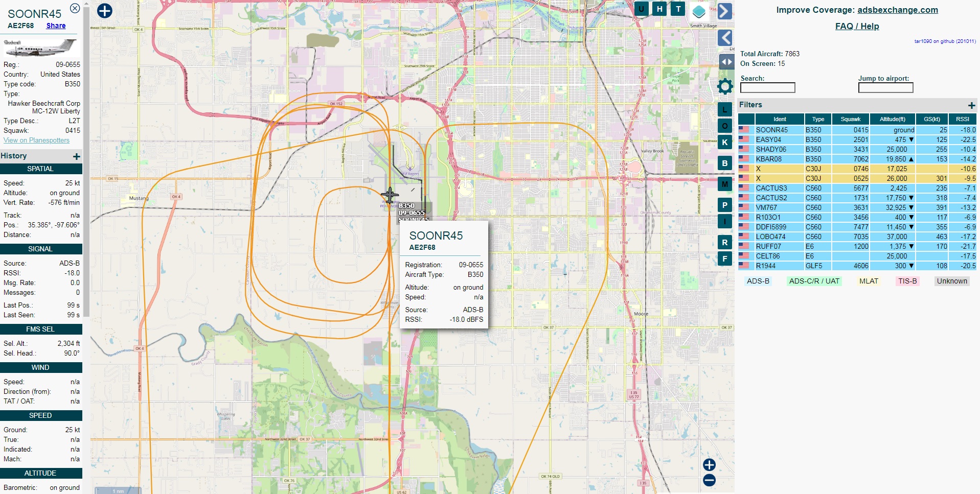This screenshot has width=980, height=494.
Task: Click the flag icon in the KBAR08 row
Action: tap(744, 159)
